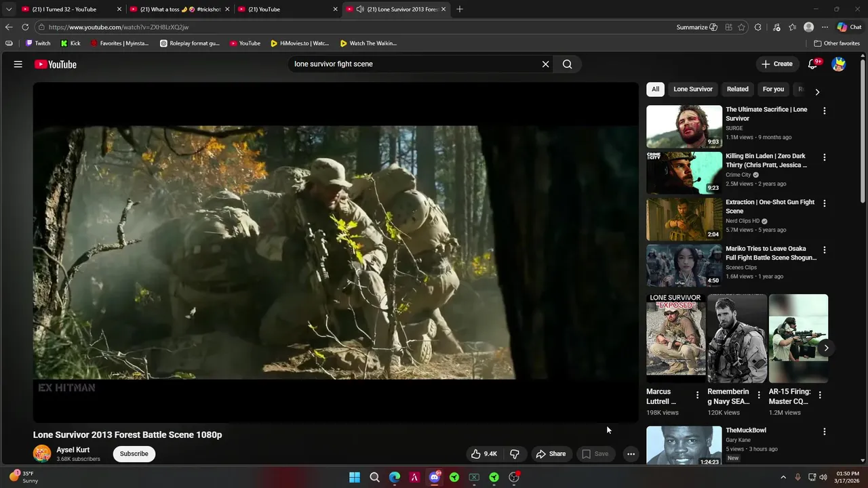Open YouTube notifications bell
Image resolution: width=868 pixels, height=488 pixels.
(x=813, y=64)
